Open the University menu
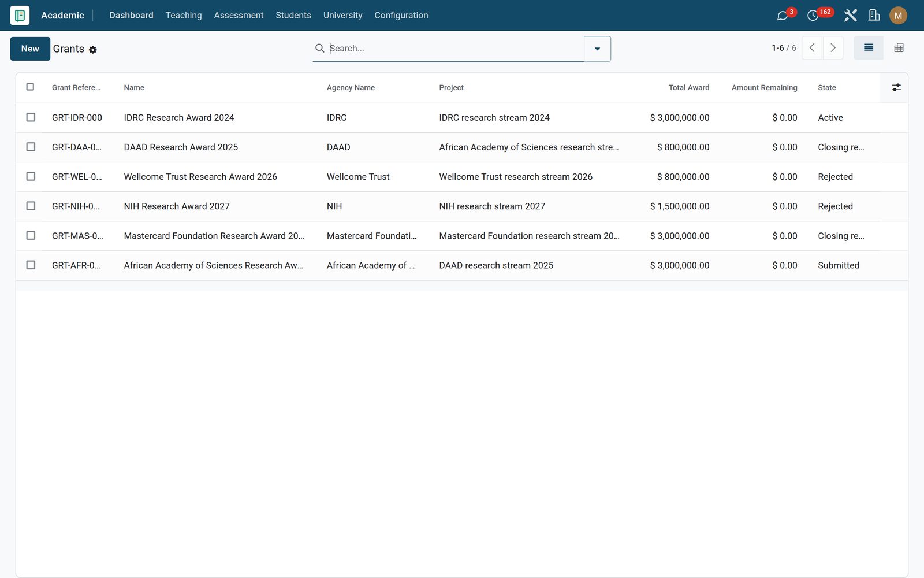 click(x=342, y=15)
